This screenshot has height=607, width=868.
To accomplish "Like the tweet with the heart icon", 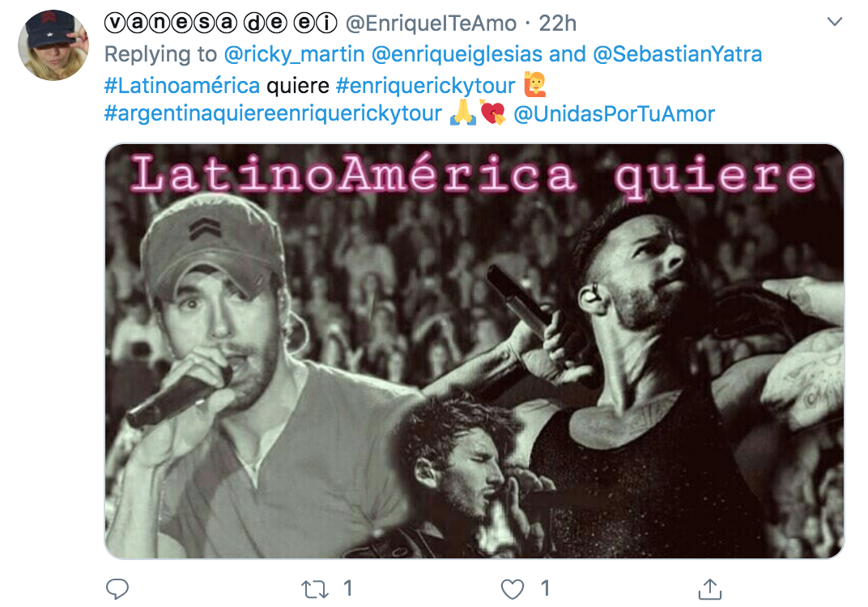I will (x=512, y=589).
